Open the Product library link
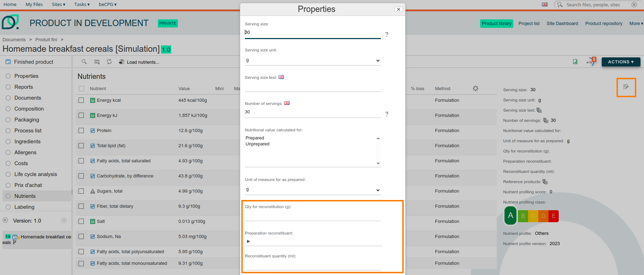 (496, 24)
